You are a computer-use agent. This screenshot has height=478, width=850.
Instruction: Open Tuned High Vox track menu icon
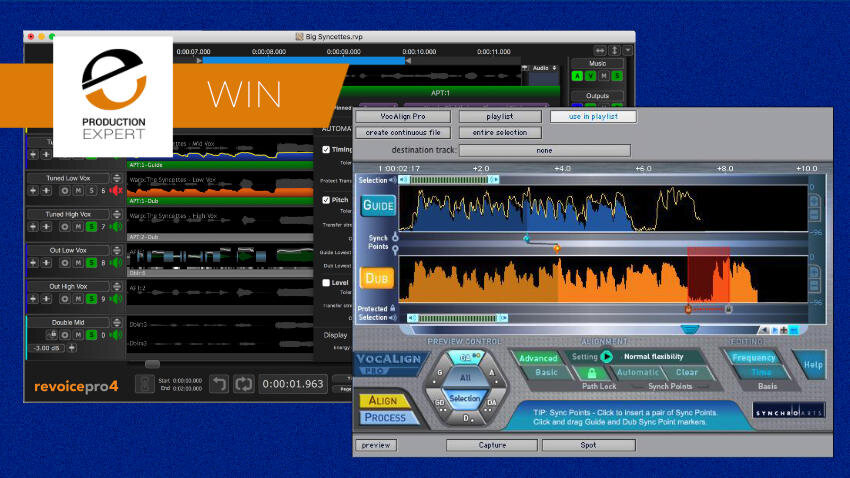pyautogui.click(x=117, y=214)
